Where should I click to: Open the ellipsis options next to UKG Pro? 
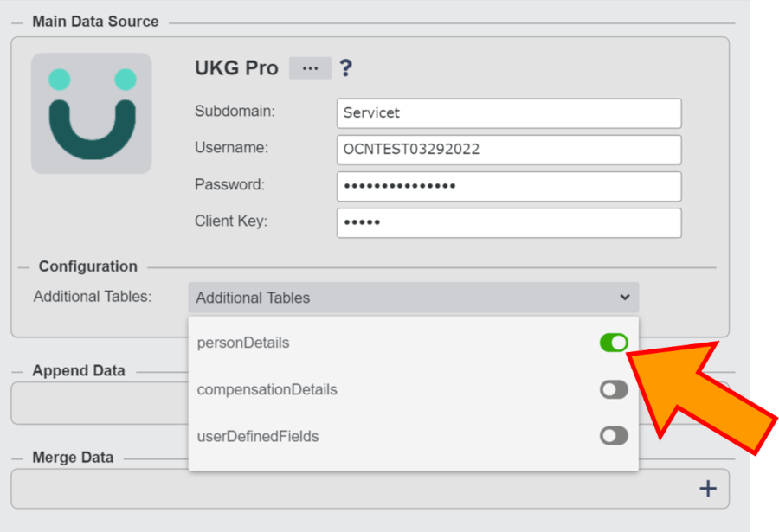(x=309, y=67)
